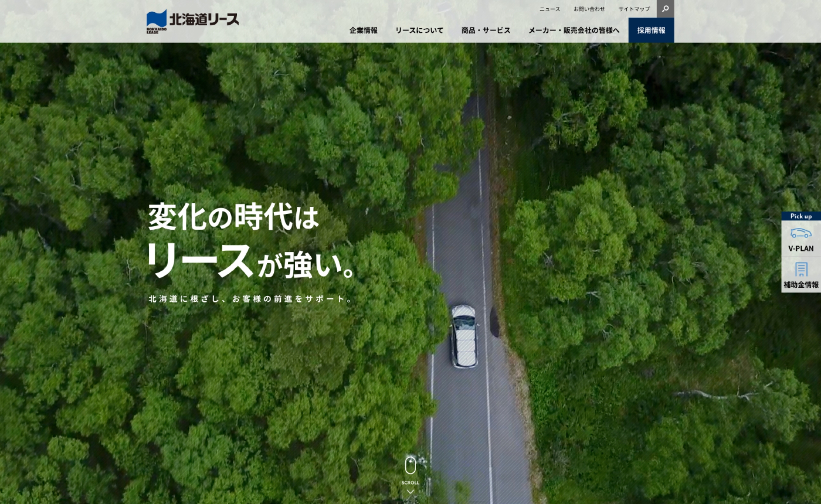
Task: Click the V-PLAN text label
Action: pyautogui.click(x=801, y=248)
